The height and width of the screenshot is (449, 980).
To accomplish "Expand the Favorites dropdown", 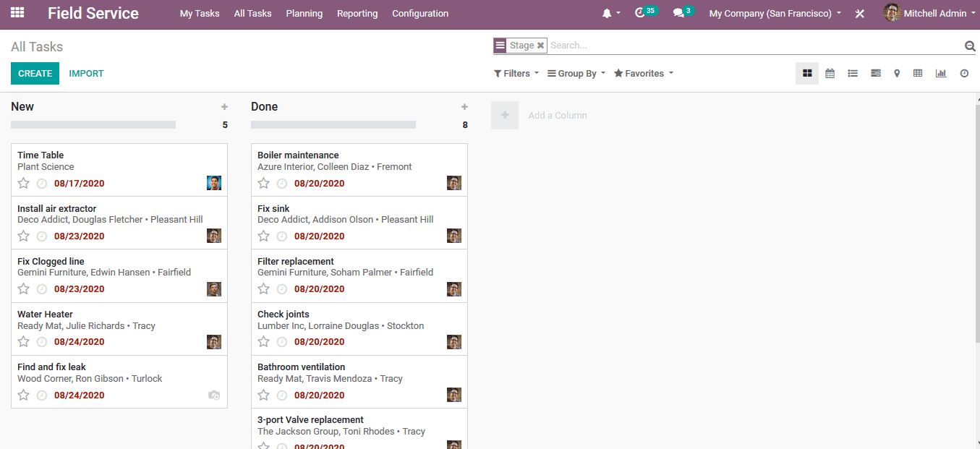I will pos(644,74).
